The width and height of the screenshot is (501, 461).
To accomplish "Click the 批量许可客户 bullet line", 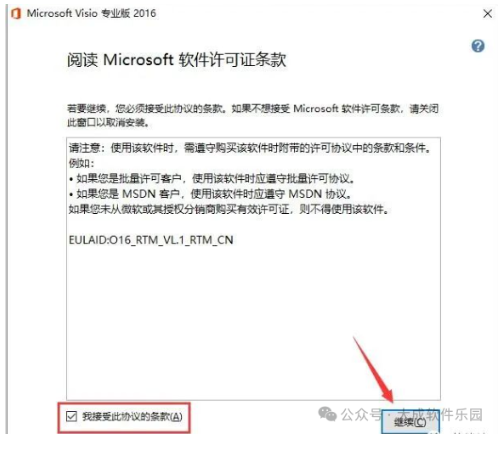I will (212, 179).
